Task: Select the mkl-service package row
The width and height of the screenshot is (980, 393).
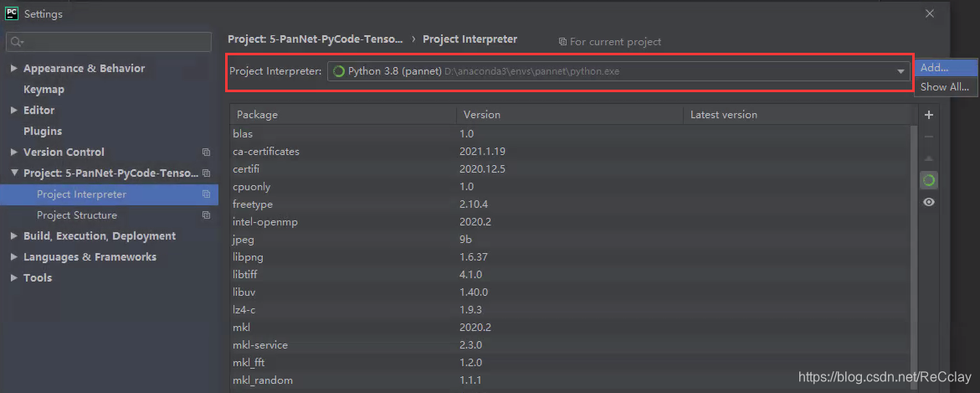Action: coord(572,344)
